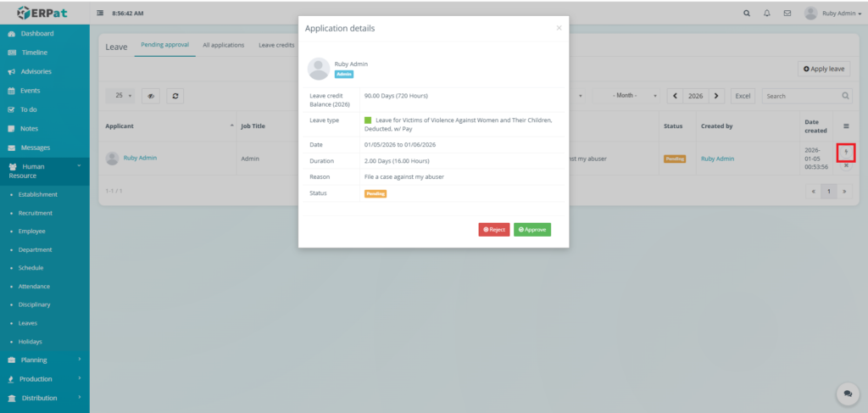Click the green leave type color swatch
The width and height of the screenshot is (868, 413).
coord(368,120)
